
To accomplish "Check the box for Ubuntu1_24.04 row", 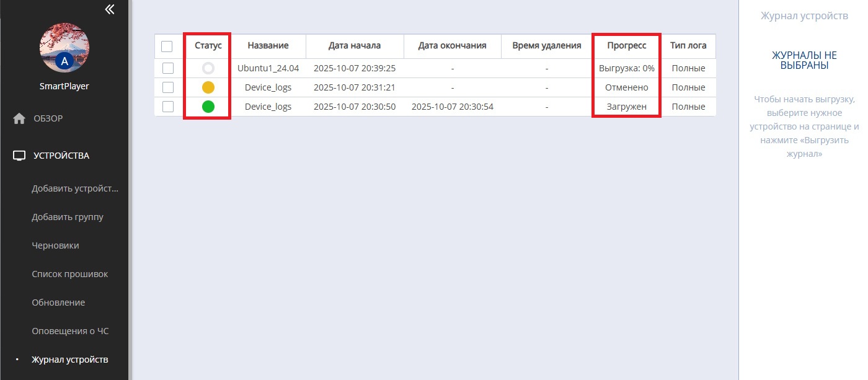I will [x=168, y=68].
